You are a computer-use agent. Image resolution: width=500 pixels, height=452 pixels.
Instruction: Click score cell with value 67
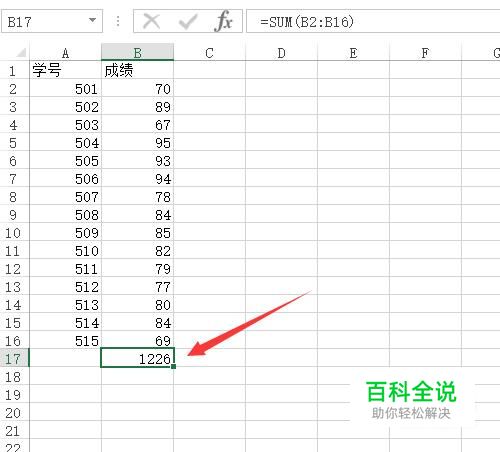click(137, 125)
